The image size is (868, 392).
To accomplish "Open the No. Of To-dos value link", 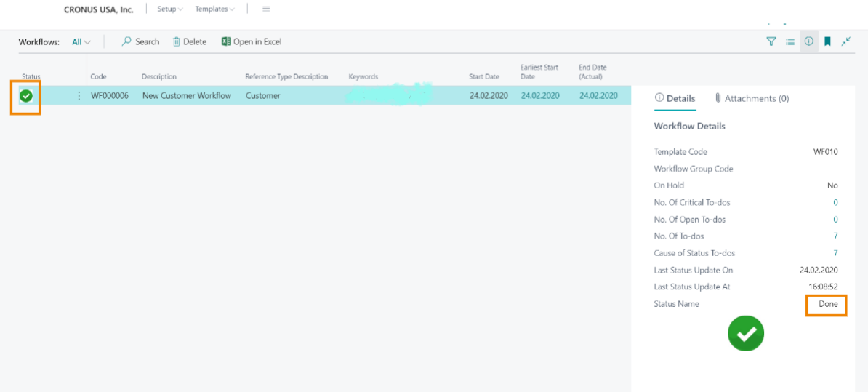I will point(835,236).
